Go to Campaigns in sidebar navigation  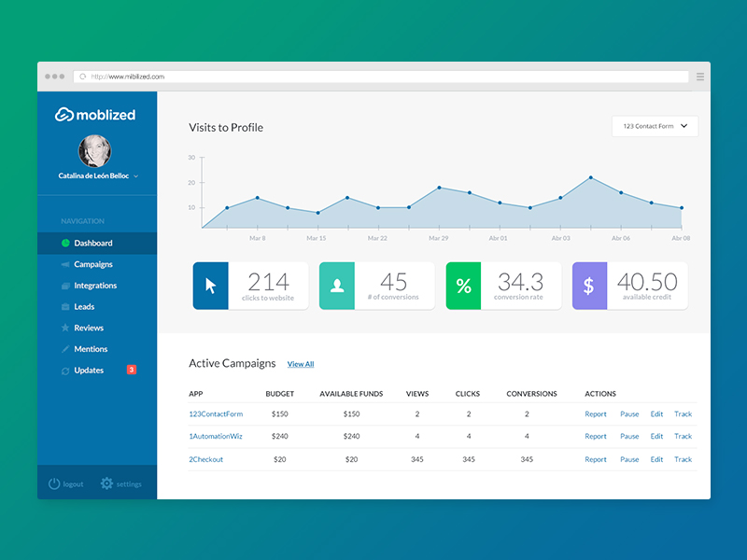click(x=93, y=264)
